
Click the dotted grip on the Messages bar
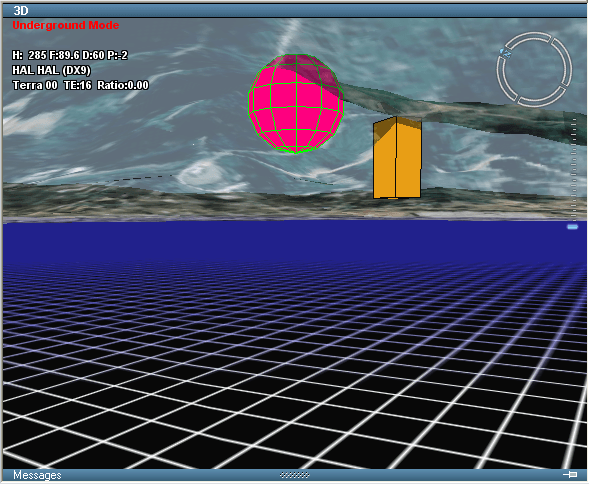click(x=295, y=475)
